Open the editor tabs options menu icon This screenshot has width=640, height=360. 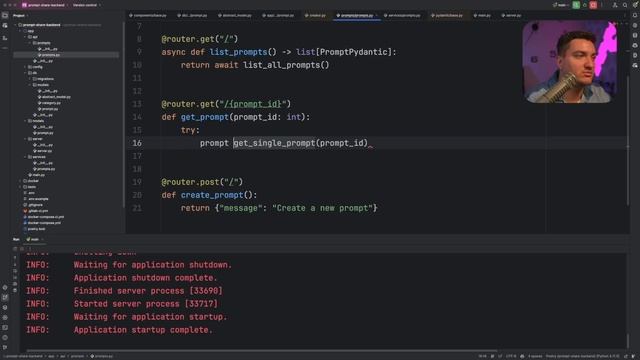pyautogui.click(x=624, y=16)
